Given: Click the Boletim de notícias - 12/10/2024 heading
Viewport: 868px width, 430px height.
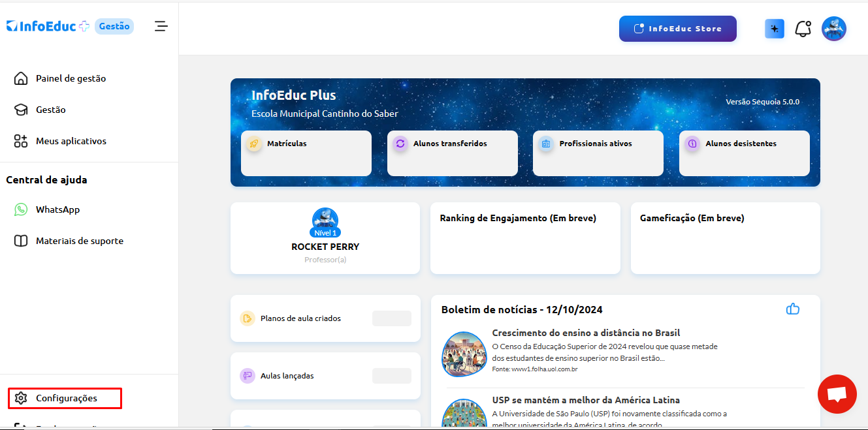Looking at the screenshot, I should (522, 309).
